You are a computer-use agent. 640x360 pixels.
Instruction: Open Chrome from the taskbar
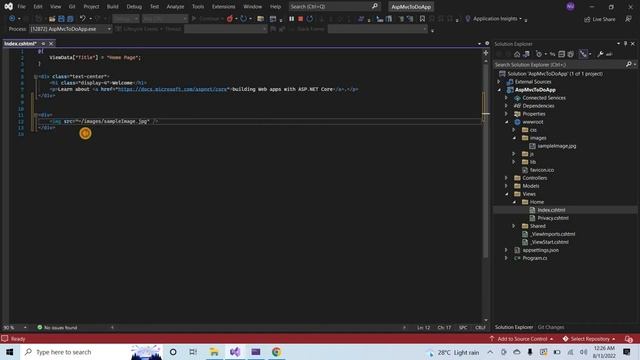click(x=277, y=352)
